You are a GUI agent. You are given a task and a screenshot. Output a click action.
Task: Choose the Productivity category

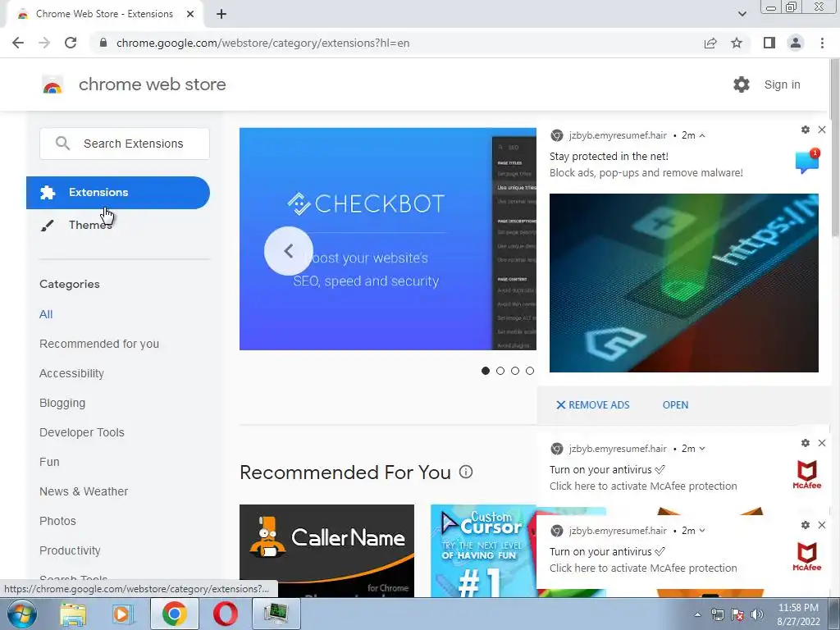point(70,550)
